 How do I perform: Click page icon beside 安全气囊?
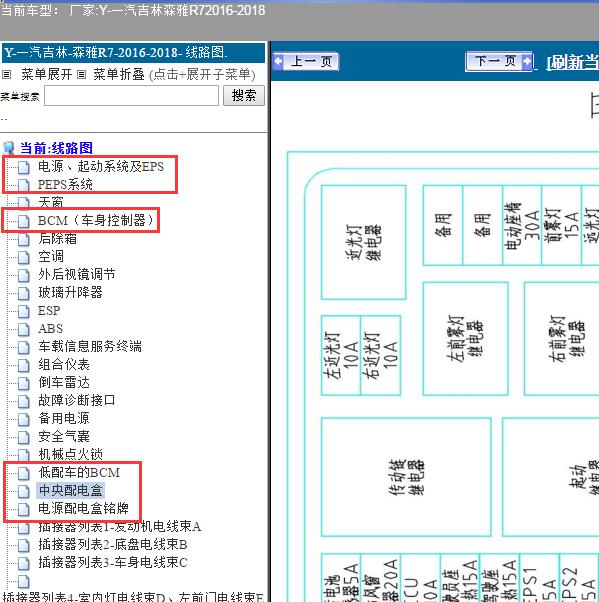click(x=23, y=437)
